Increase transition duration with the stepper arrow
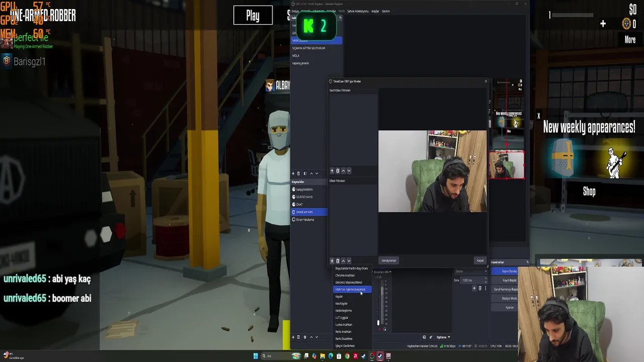 click(x=486, y=278)
